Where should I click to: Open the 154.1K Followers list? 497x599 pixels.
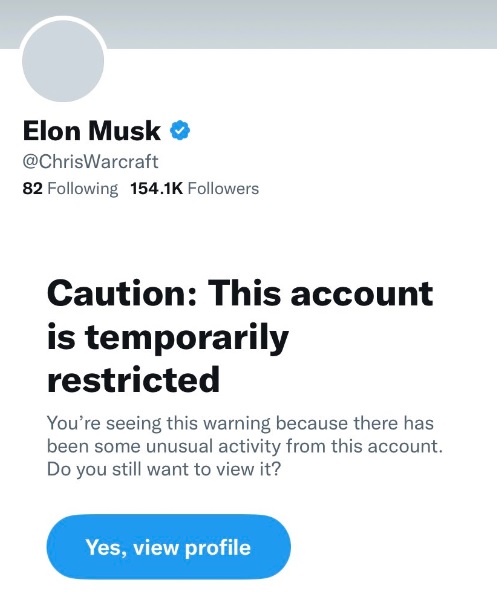point(194,188)
